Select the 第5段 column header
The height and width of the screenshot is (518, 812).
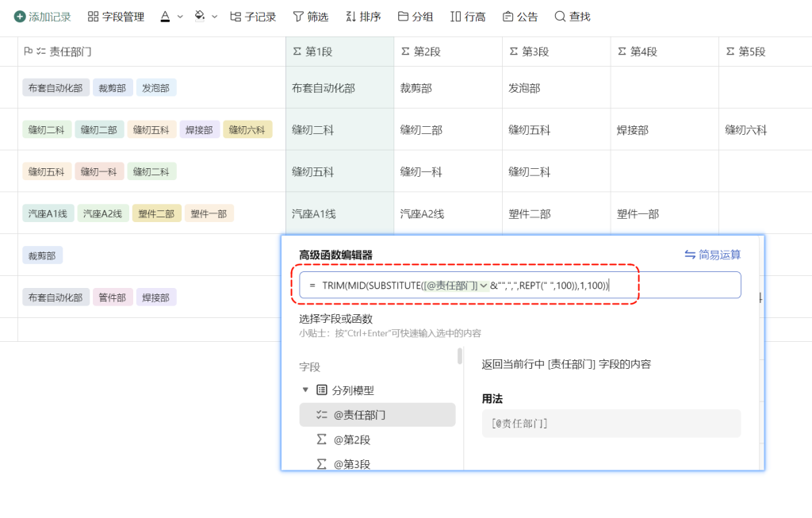pyautogui.click(x=765, y=52)
